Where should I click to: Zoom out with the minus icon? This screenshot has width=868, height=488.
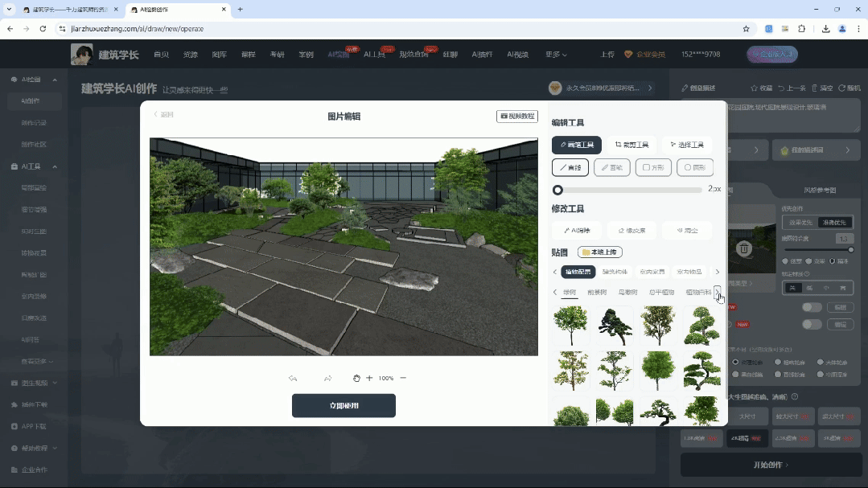403,378
